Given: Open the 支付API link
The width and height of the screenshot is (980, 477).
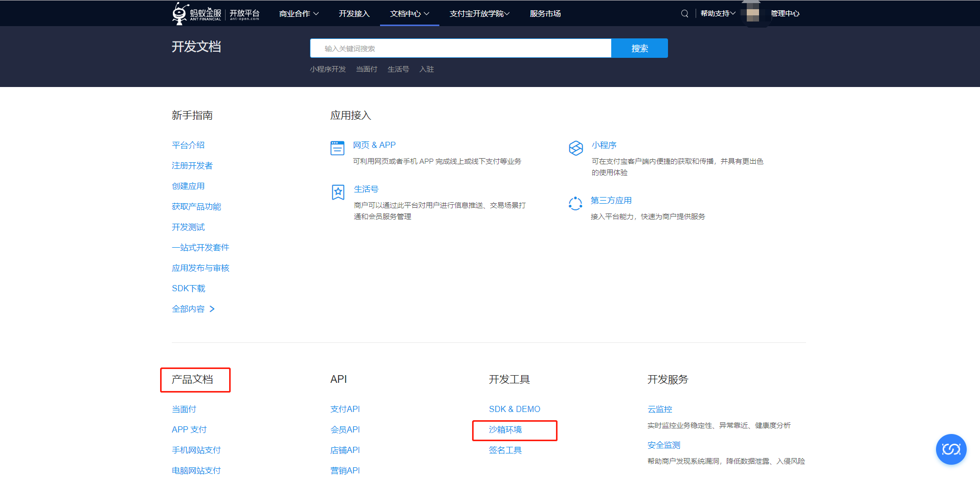Looking at the screenshot, I should [x=345, y=409].
